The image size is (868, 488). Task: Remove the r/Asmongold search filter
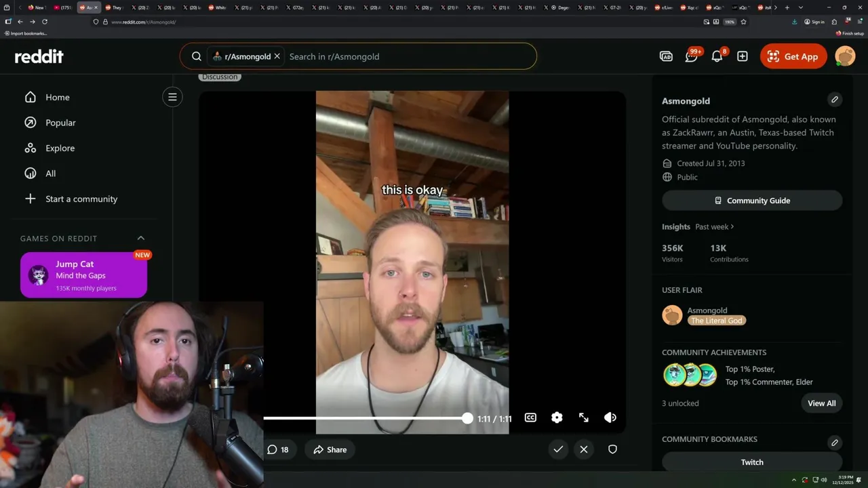pyautogui.click(x=277, y=56)
